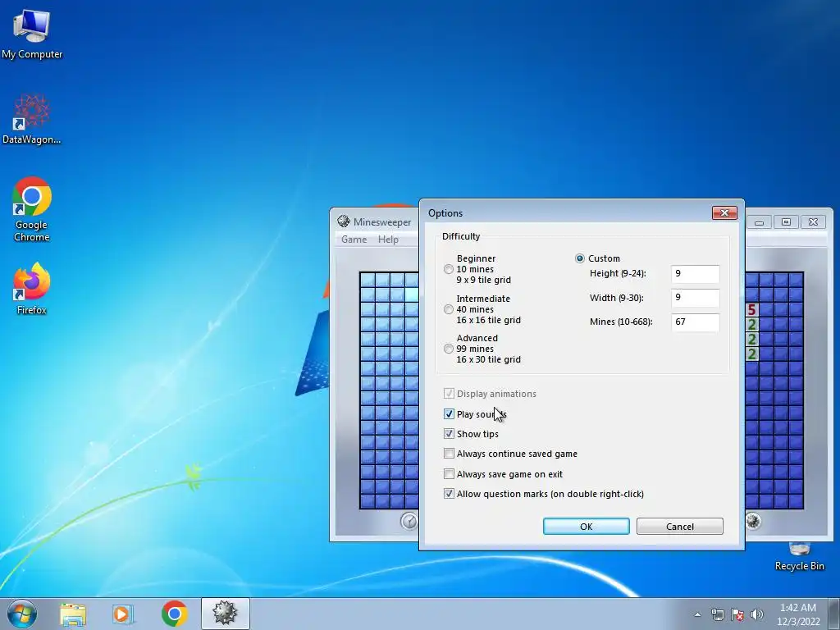Image resolution: width=840 pixels, height=630 pixels.
Task: Select Intermediate difficulty radio button
Action: point(449,309)
